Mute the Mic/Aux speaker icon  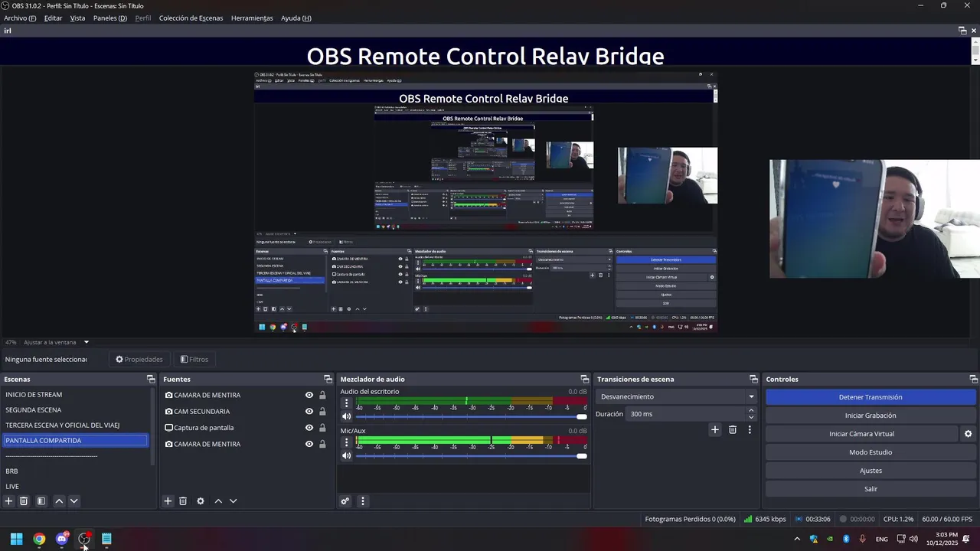[346, 456]
